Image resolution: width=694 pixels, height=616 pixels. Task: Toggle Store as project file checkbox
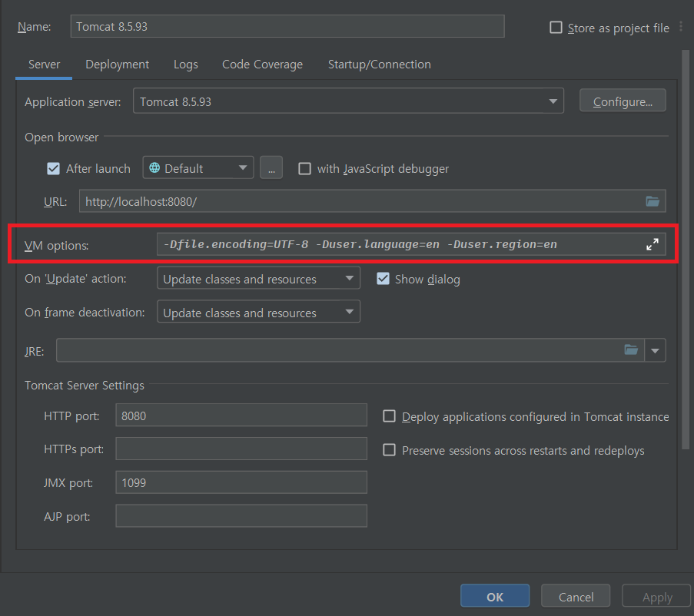tap(556, 28)
